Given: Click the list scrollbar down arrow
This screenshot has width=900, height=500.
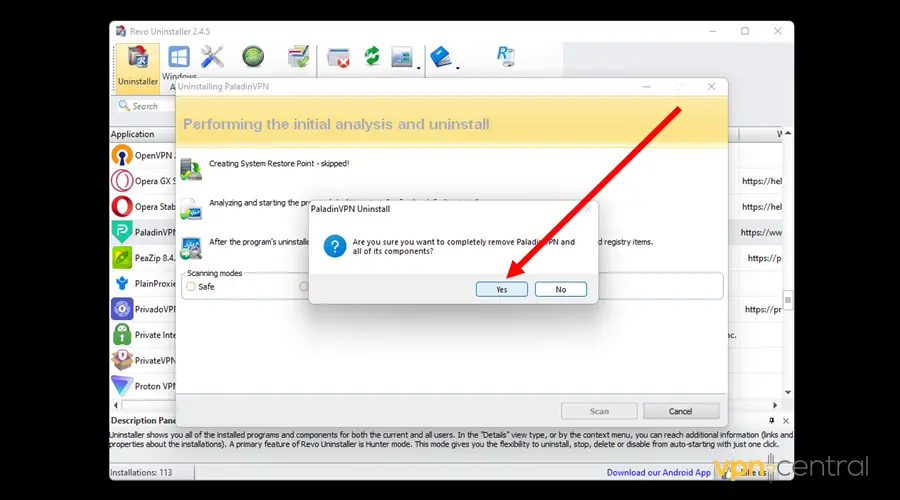Looking at the screenshot, I should pyautogui.click(x=788, y=392).
